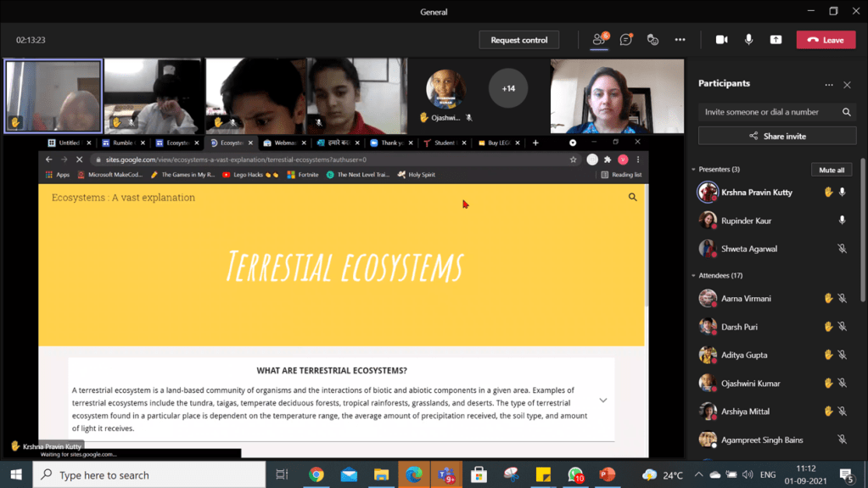This screenshot has width=868, height=488.
Task: Click the Request control button
Action: tap(518, 40)
